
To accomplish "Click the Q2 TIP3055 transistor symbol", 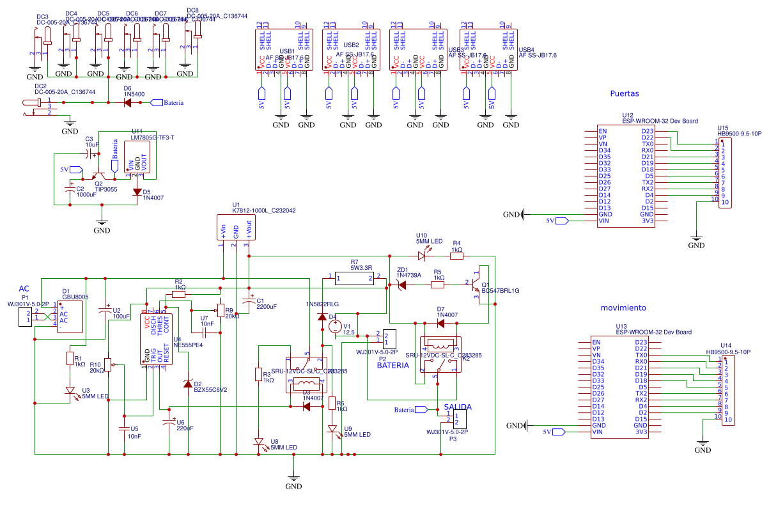I will (99, 173).
